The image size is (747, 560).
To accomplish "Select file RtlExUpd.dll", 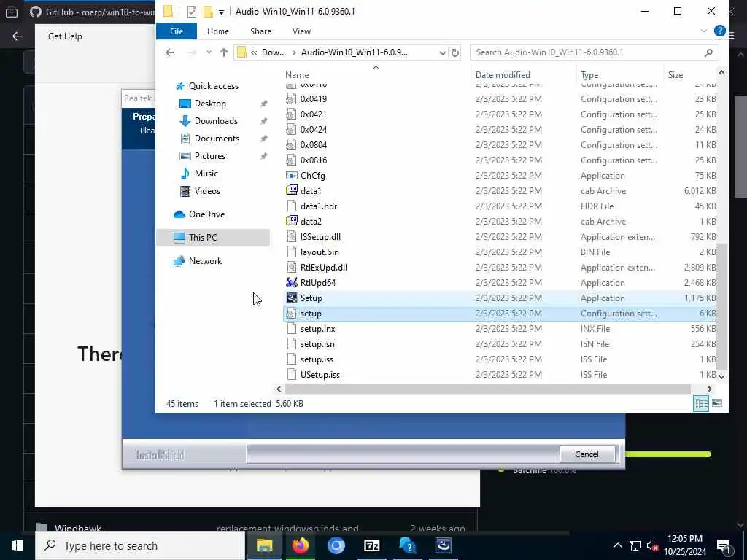I will (x=323, y=267).
